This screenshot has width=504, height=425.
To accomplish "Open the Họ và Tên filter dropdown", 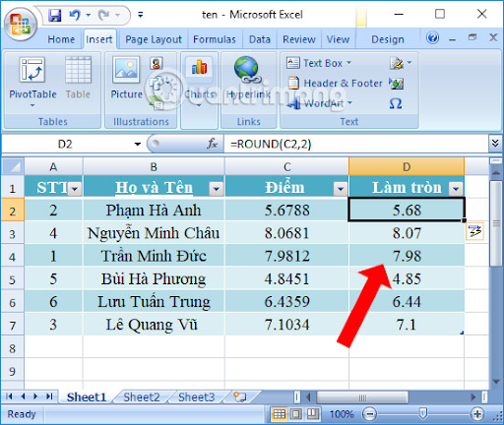I will 216,189.
